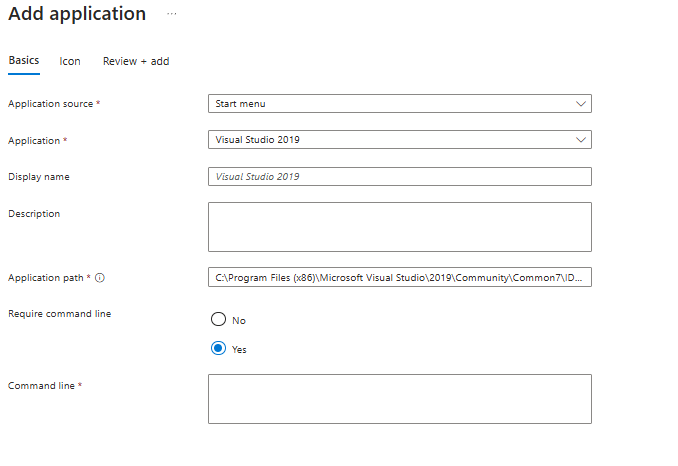Click the Display name input field

[400, 176]
